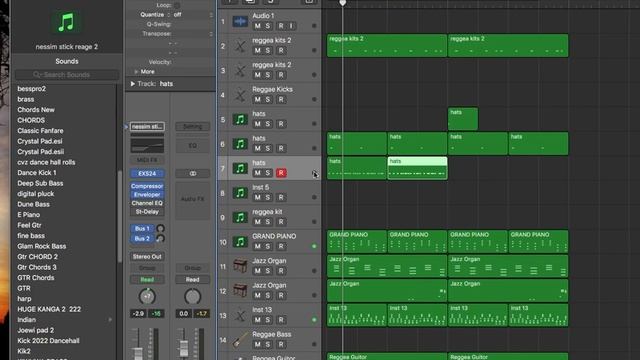Expand the More region parameters
The image size is (640, 360).
[x=136, y=71]
